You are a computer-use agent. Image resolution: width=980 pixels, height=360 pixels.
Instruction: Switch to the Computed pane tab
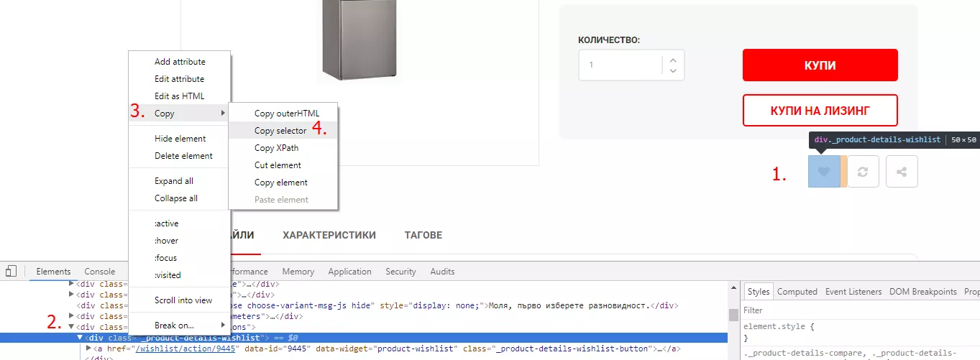click(x=797, y=292)
